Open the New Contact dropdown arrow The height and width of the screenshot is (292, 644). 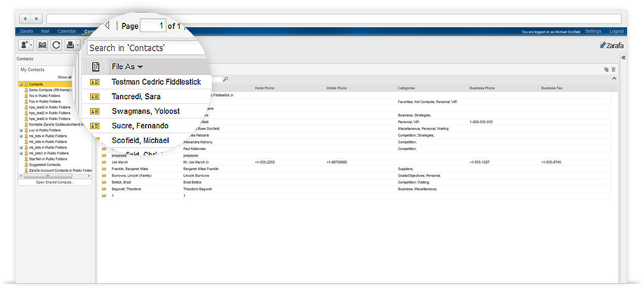(31, 45)
